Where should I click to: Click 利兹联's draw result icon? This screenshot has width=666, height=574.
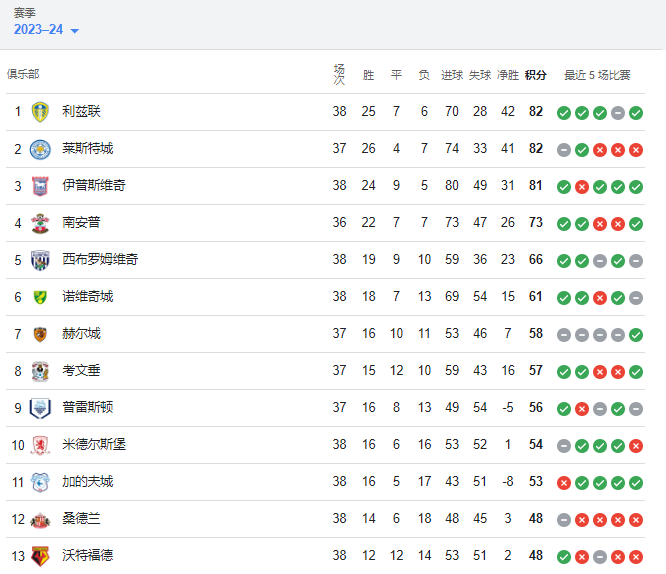(x=618, y=113)
